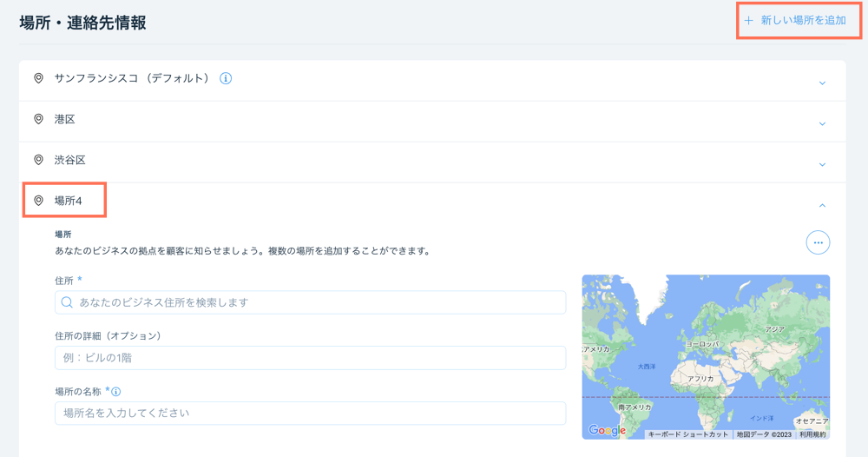
Task: Click the info icon next to サンフランシスコ（デフォルト）
Action: 226,78
